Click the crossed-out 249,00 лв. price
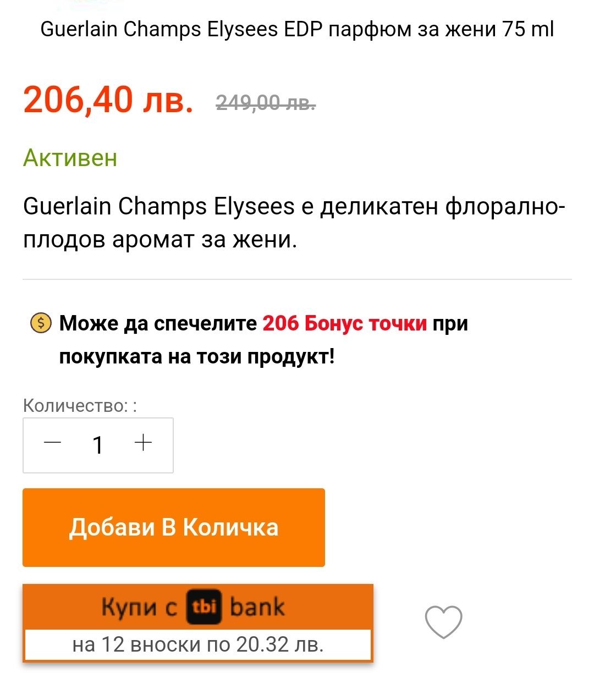Viewport: 594px width, 700px height. tap(266, 102)
